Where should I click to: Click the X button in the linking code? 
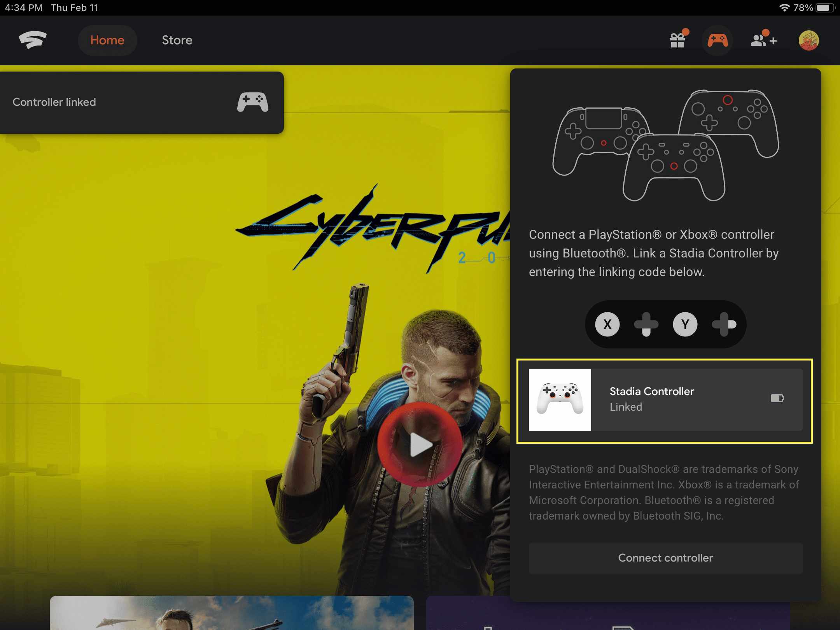pos(607,324)
